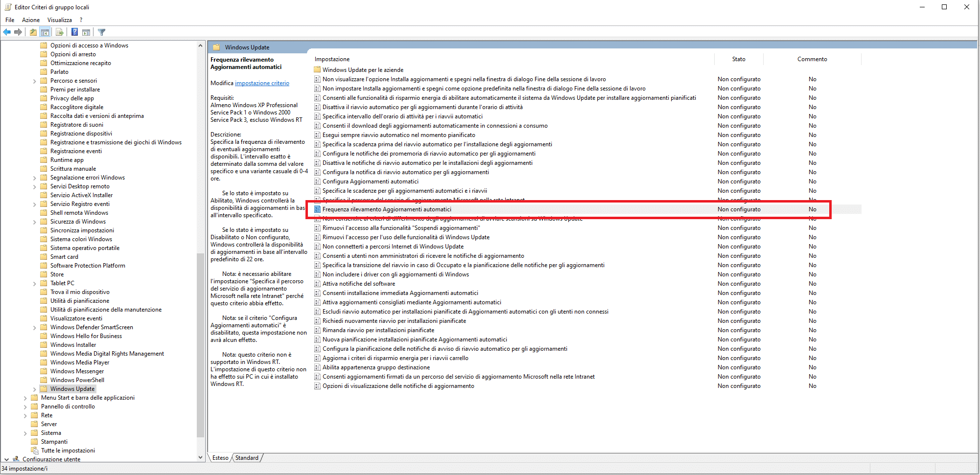Image resolution: width=980 pixels, height=475 pixels.
Task: Sort by the Commento column header
Action: (812, 59)
